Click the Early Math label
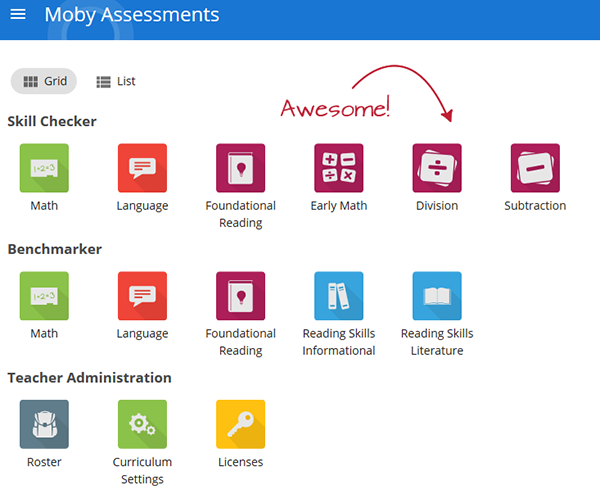This screenshot has width=600, height=494. click(x=339, y=206)
